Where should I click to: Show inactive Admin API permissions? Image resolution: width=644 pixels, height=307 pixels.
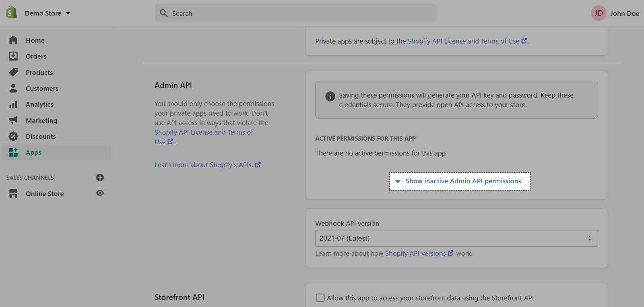click(460, 181)
